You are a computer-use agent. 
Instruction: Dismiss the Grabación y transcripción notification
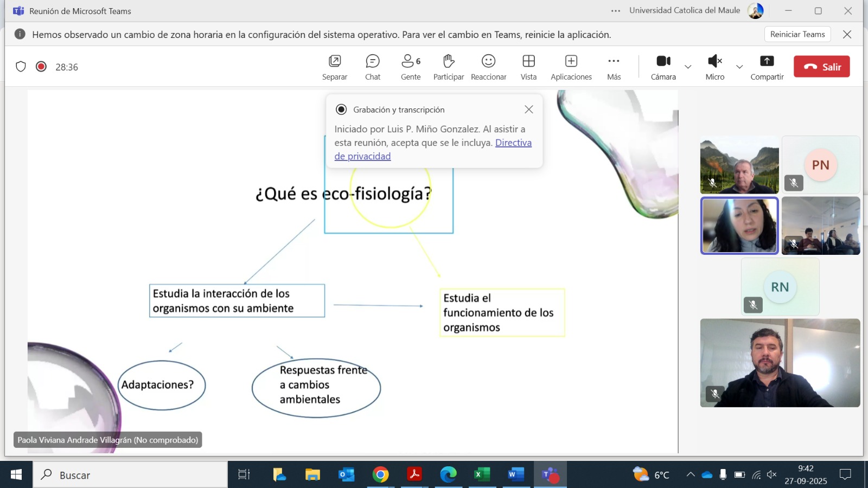(x=529, y=110)
